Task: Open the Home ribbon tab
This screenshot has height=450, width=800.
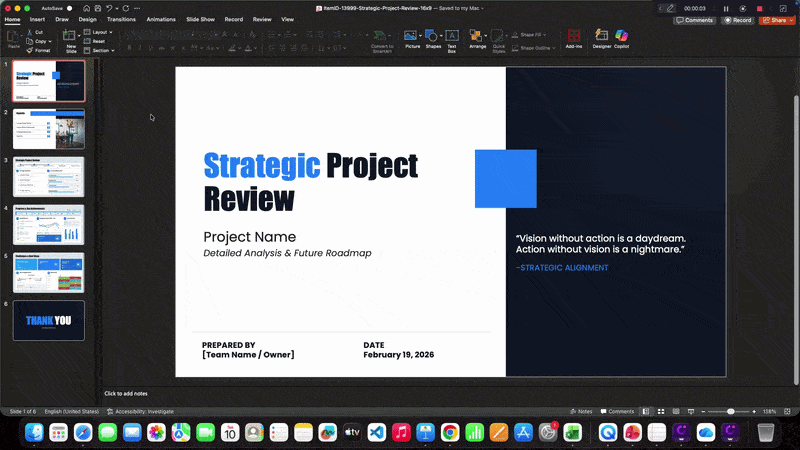Action: (x=12, y=19)
